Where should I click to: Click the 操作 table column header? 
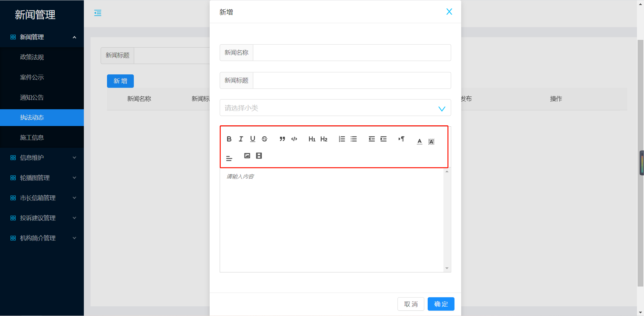[556, 99]
